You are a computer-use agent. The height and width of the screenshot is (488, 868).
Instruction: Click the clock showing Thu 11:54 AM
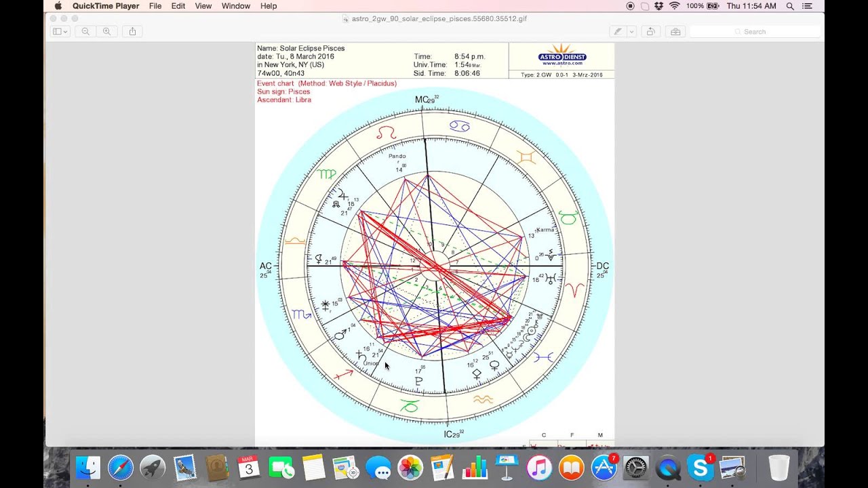[x=751, y=6]
